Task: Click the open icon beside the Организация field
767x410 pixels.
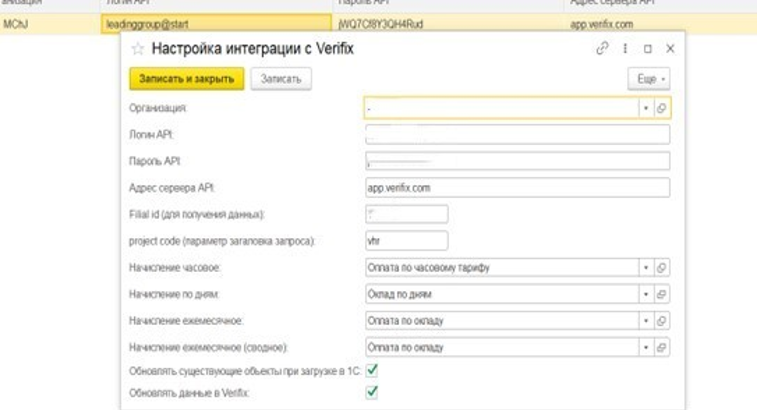Action: coord(662,107)
